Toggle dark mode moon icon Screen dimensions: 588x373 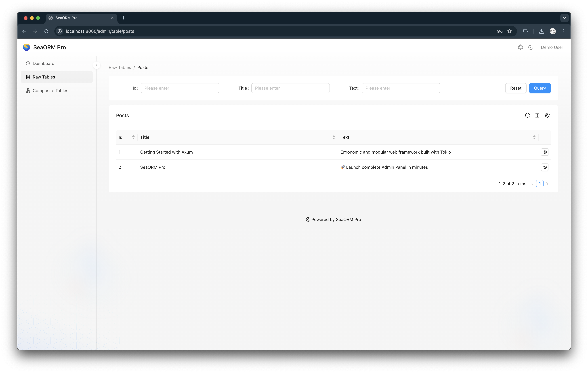(531, 47)
